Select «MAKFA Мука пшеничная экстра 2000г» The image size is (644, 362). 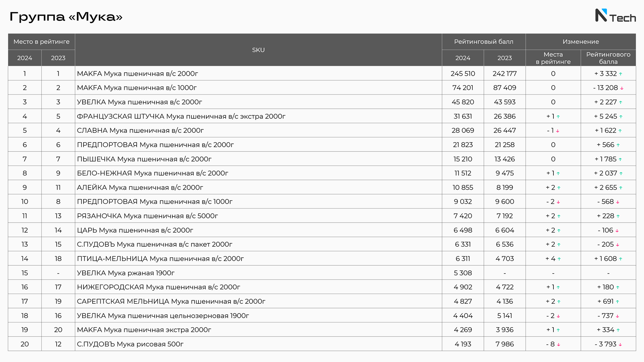[x=322, y=330]
